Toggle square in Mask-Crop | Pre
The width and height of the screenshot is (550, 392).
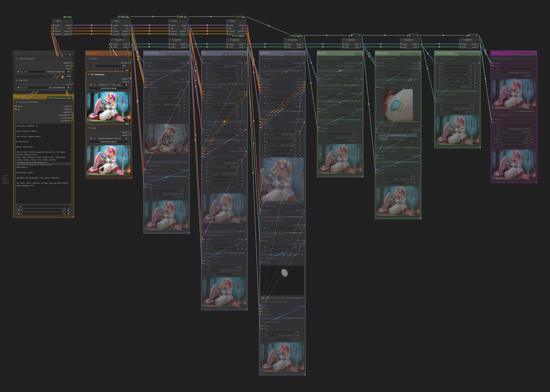[398, 72]
